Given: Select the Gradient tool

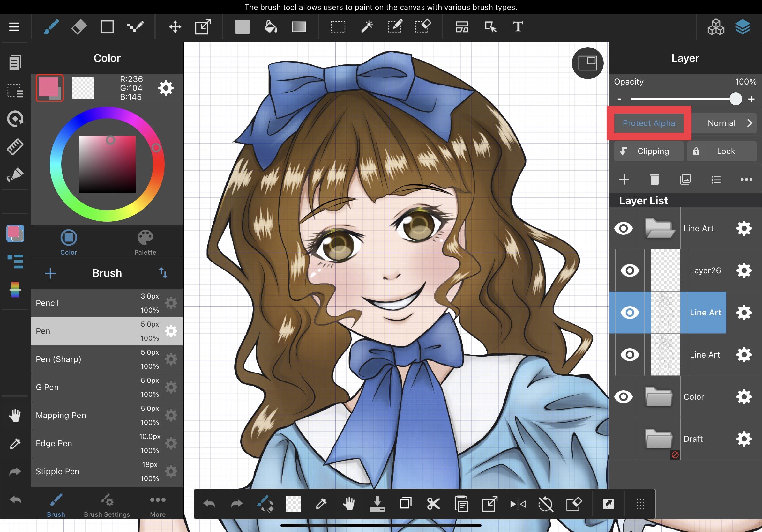Looking at the screenshot, I should (x=299, y=27).
